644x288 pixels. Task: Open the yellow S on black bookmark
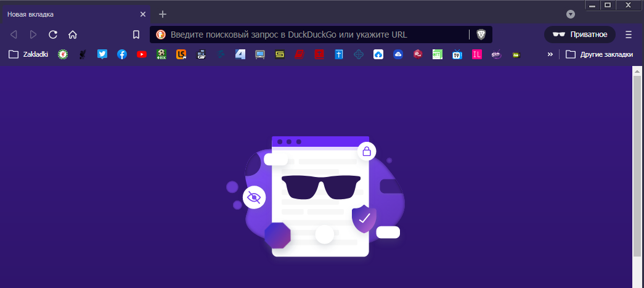(x=280, y=54)
